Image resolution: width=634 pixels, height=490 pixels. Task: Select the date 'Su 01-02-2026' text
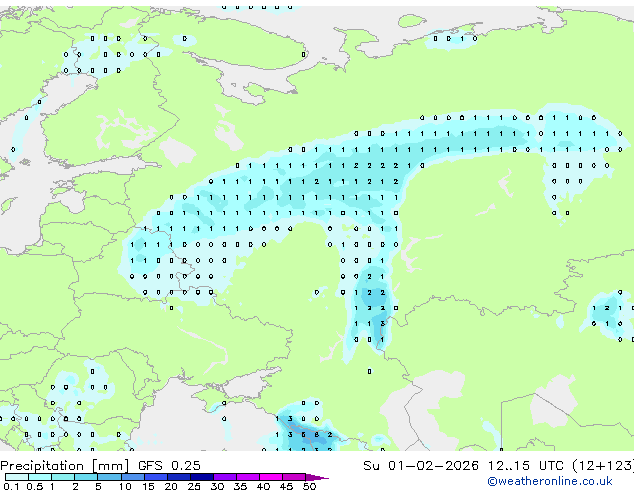click(x=421, y=466)
